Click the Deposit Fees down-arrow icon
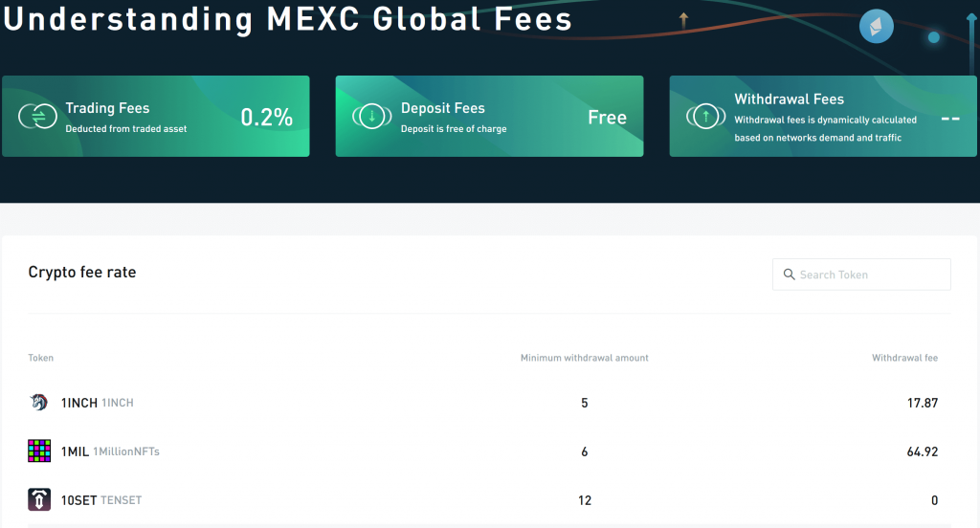Screen dimensions: 980x528 pyautogui.click(x=372, y=117)
